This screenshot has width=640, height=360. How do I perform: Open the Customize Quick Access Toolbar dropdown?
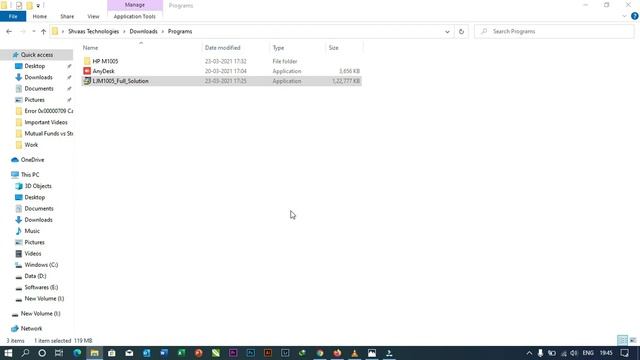(38, 5)
